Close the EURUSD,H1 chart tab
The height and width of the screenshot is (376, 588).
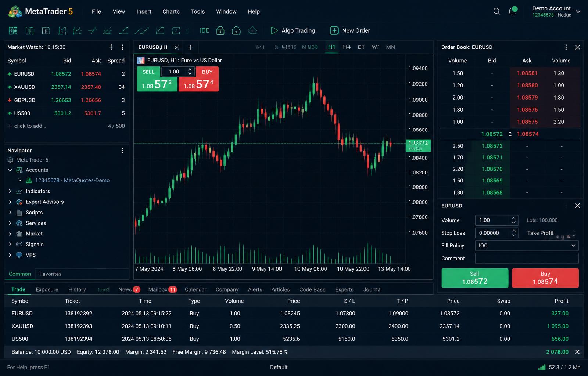click(177, 47)
